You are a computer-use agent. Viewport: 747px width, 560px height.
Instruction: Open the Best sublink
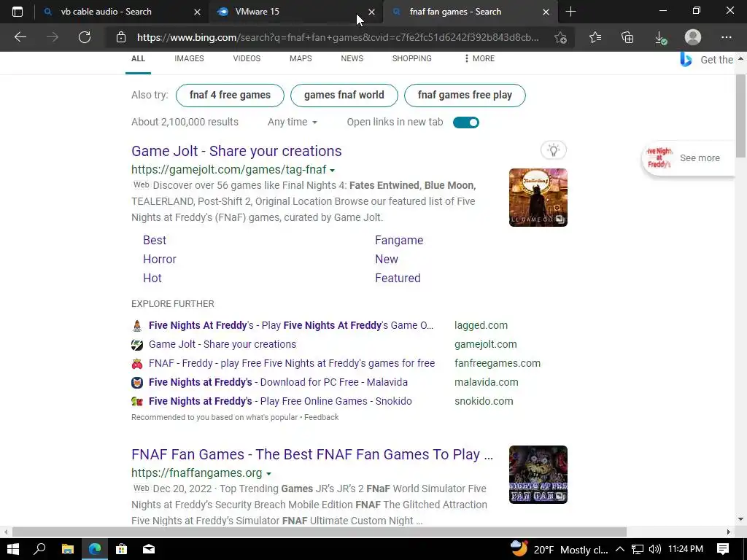coord(155,240)
